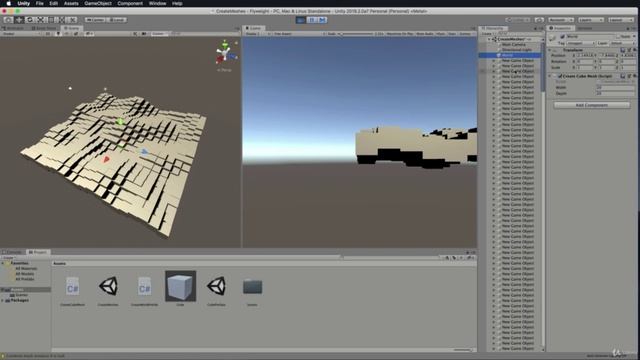Open the Transform component help icon

[622, 50]
